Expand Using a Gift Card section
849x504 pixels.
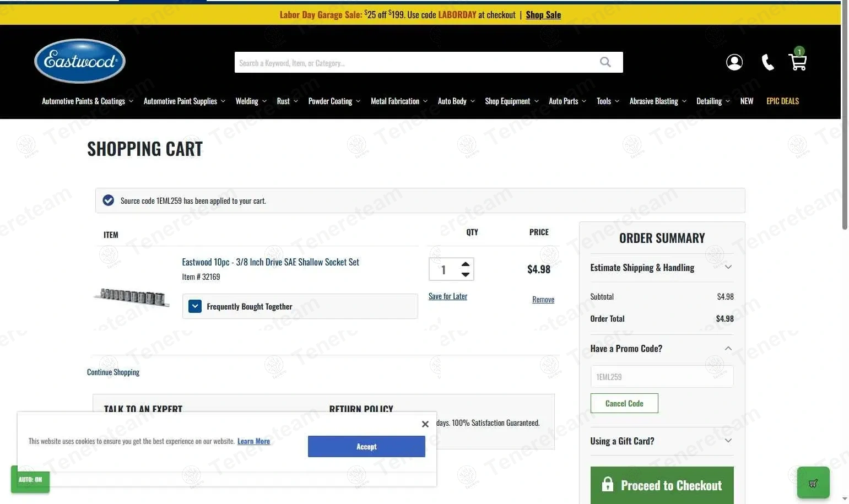pyautogui.click(x=728, y=441)
